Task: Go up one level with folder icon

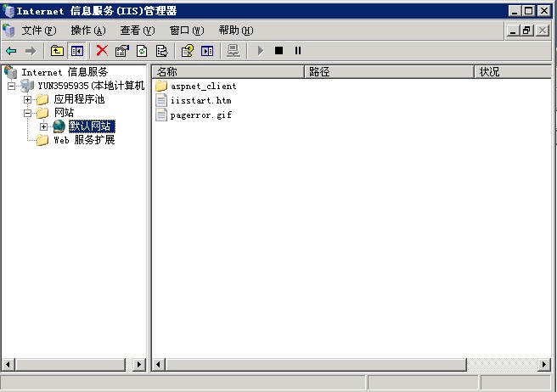Action: click(x=57, y=51)
